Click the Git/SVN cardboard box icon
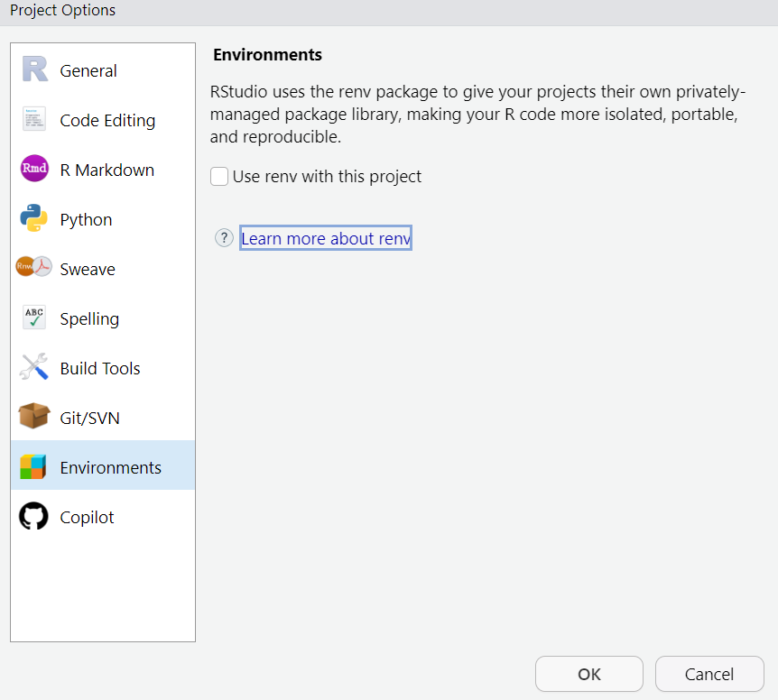This screenshot has width=778, height=700. 34,417
